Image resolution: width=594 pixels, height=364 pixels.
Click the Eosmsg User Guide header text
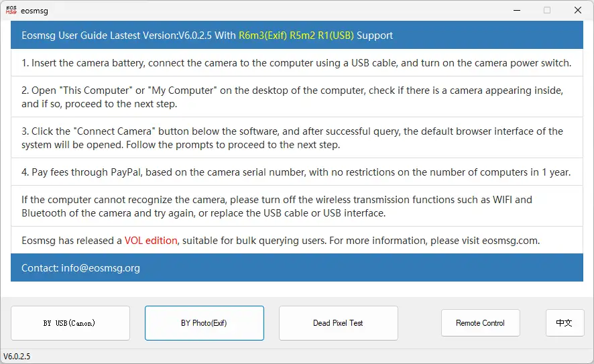(207, 36)
